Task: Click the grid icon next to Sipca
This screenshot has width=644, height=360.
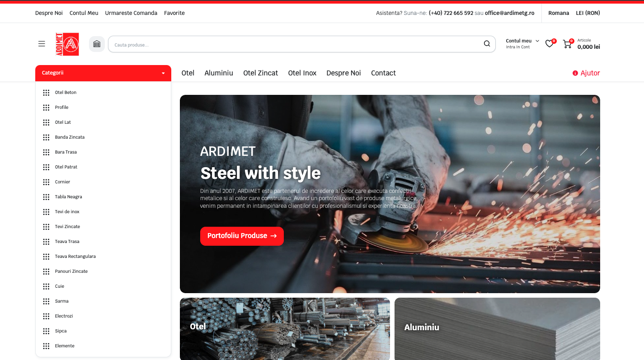Action: (x=46, y=331)
